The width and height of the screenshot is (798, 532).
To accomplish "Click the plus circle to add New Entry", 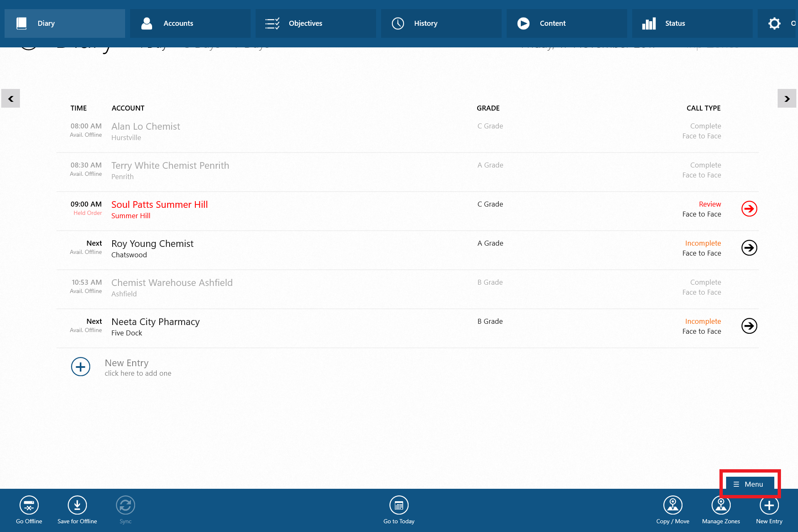I will click(x=81, y=367).
